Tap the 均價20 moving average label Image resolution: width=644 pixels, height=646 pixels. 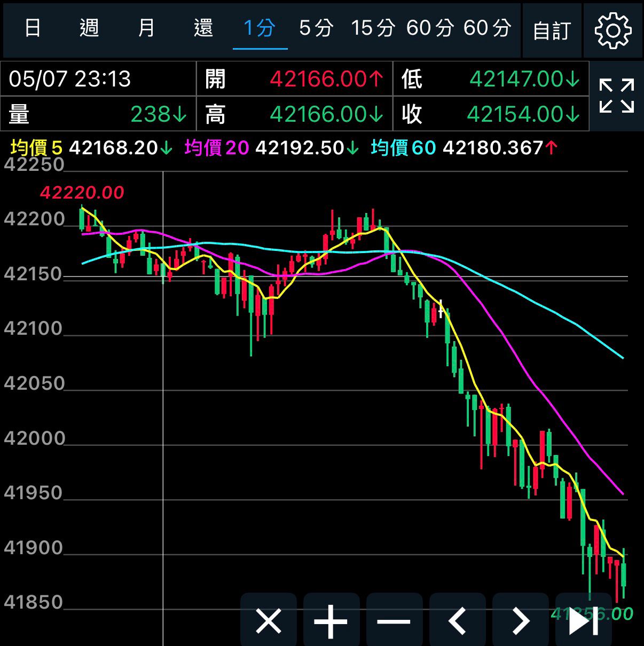217,148
